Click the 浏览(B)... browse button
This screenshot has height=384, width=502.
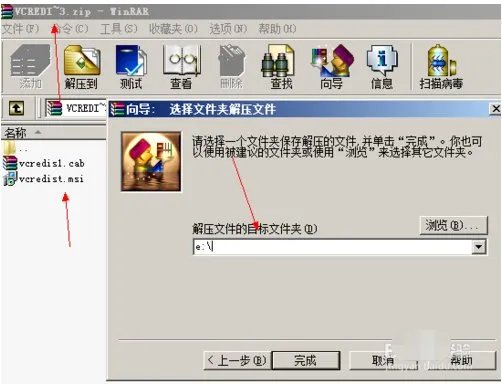pos(454,226)
